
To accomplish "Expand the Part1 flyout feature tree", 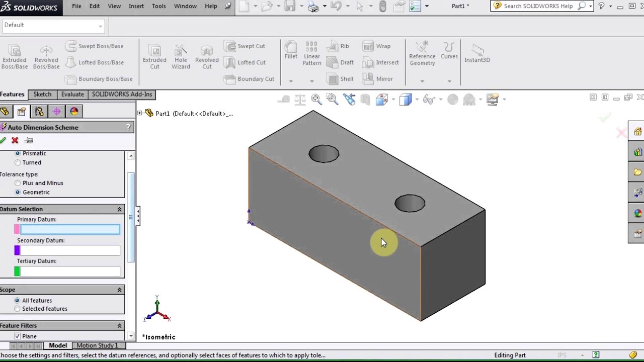I will click(x=140, y=113).
